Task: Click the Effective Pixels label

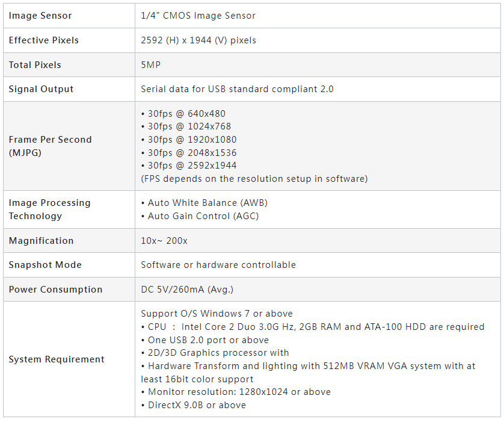Action: click(x=44, y=40)
